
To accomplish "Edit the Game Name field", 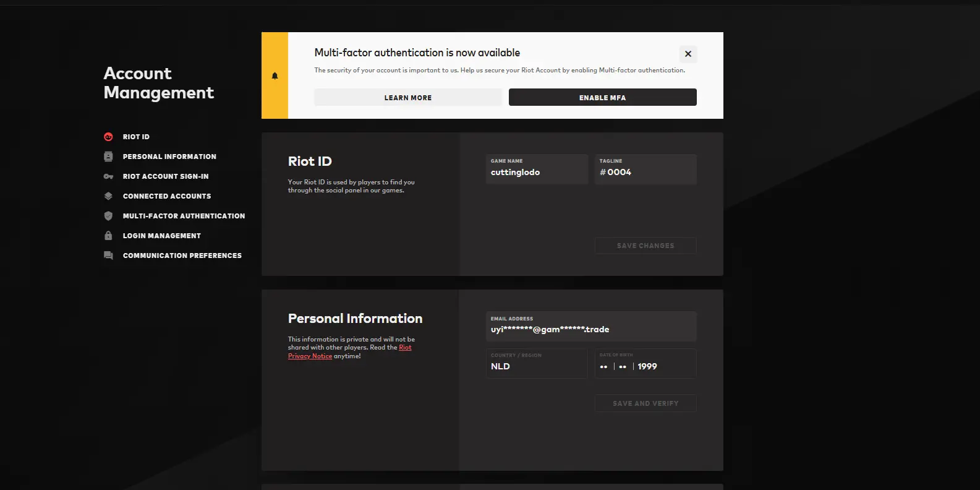I will 535,173.
